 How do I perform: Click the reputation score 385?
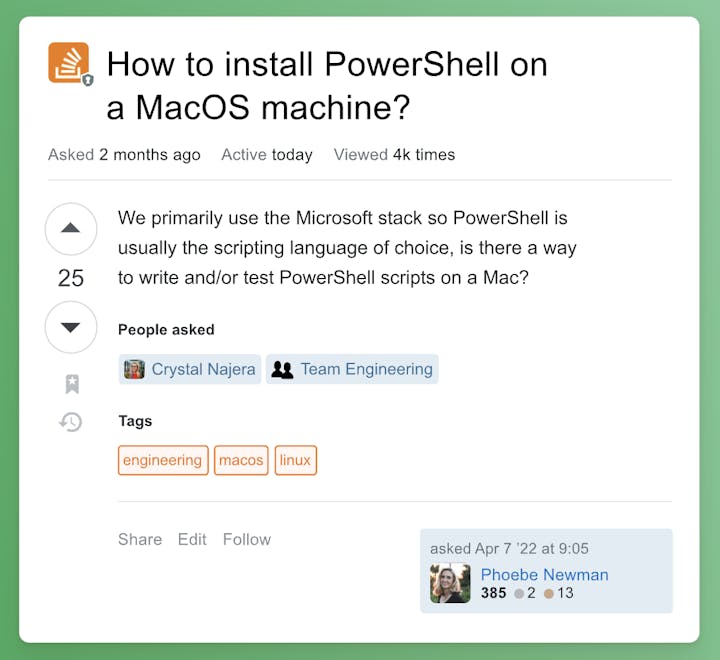click(493, 593)
